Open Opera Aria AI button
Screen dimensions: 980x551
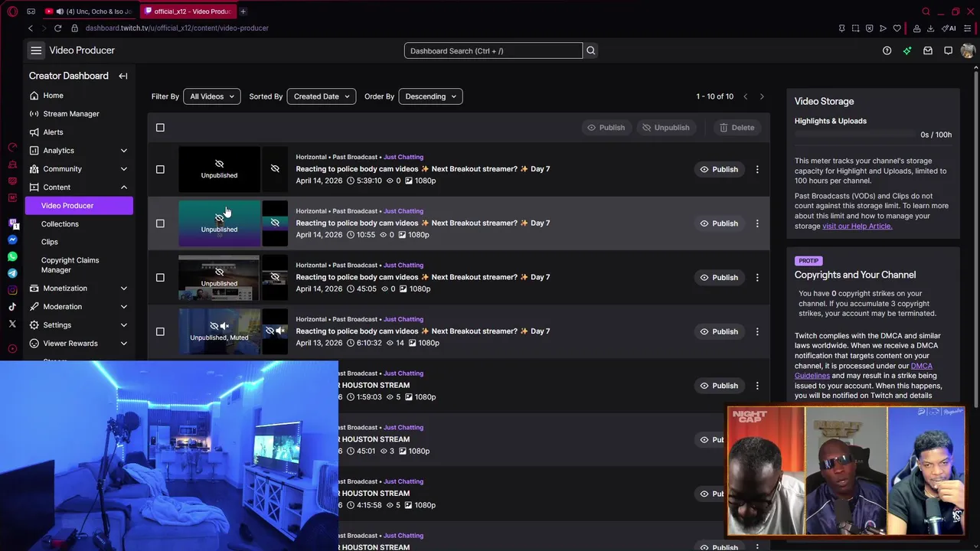tap(949, 28)
